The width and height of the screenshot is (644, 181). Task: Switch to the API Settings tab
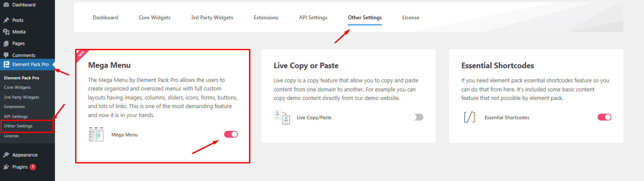point(313,18)
